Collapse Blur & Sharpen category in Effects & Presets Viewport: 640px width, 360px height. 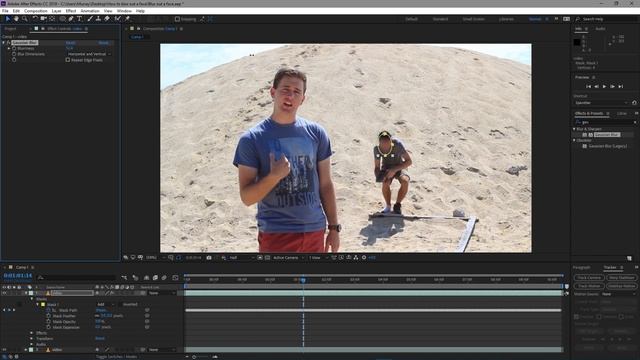coord(575,129)
